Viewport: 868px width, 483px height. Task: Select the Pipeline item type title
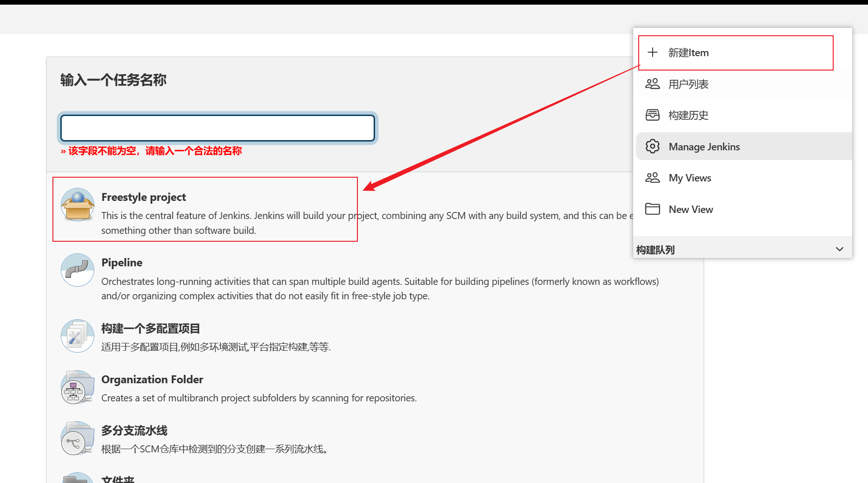point(122,263)
